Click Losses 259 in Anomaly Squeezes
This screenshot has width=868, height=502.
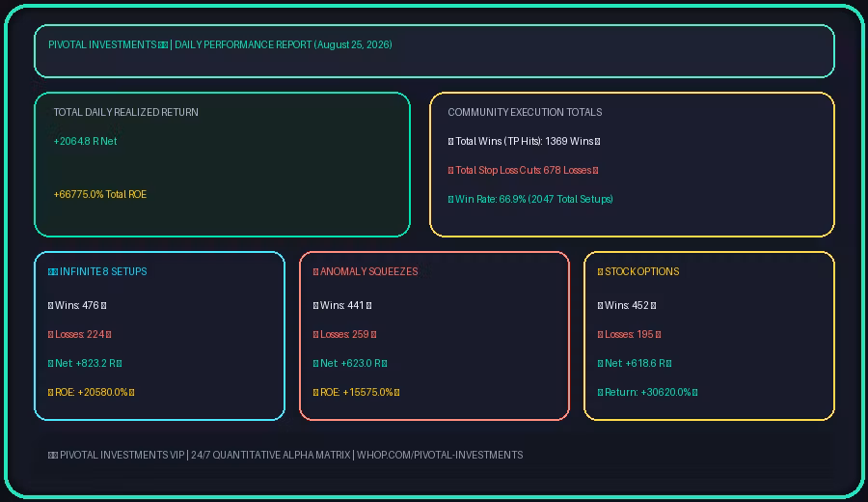pyautogui.click(x=344, y=334)
